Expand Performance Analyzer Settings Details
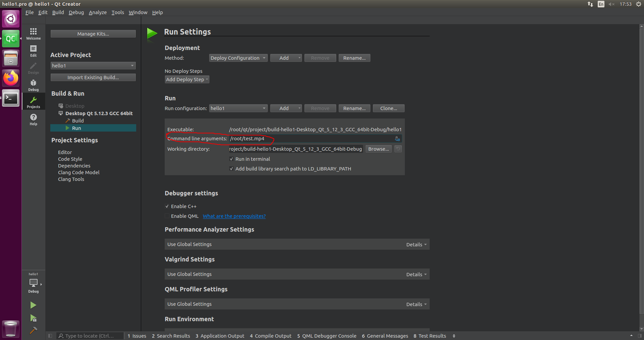The height and width of the screenshot is (340, 644). click(416, 245)
